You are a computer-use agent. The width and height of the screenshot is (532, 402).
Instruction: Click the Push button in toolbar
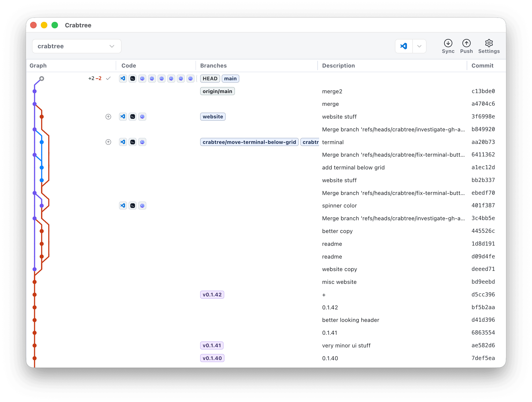466,46
